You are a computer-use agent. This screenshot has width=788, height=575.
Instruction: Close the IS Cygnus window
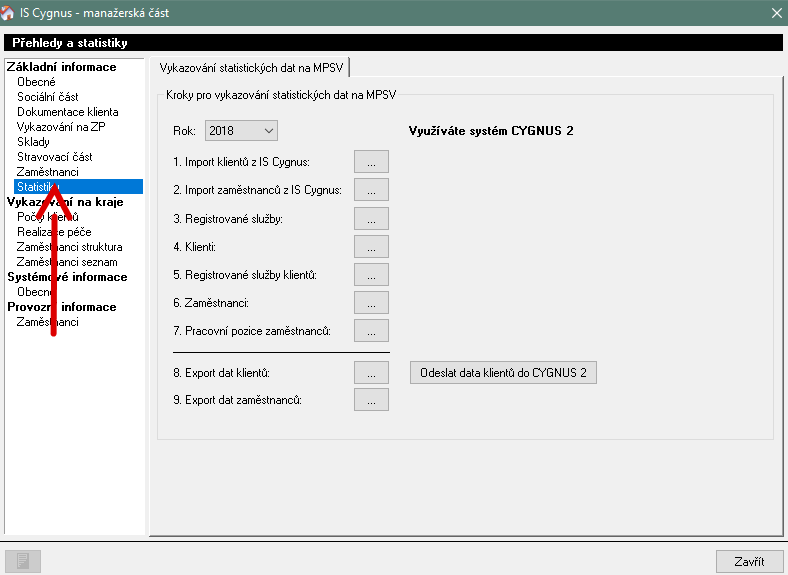click(x=776, y=13)
